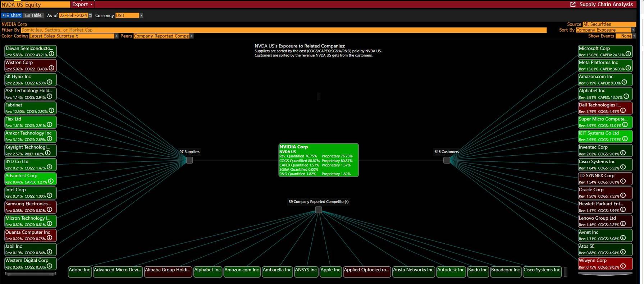Viewport: 644px width, 284px height.
Task: Open the date picker calendar icon
Action: 90,15
